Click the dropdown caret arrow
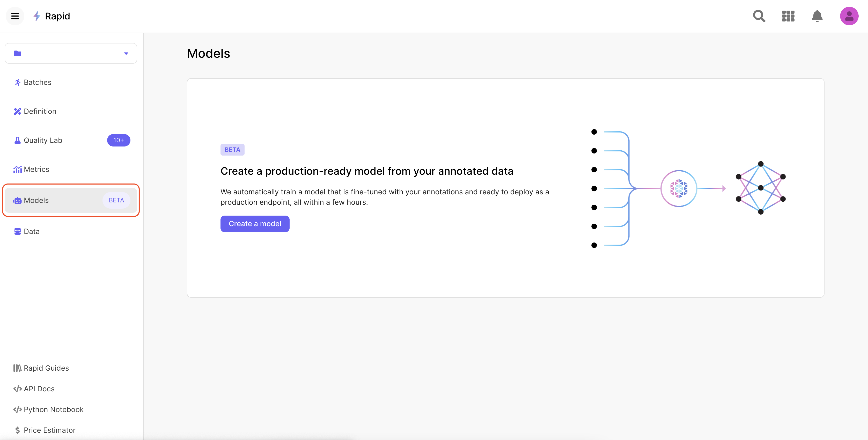The width and height of the screenshot is (868, 440). click(x=126, y=54)
